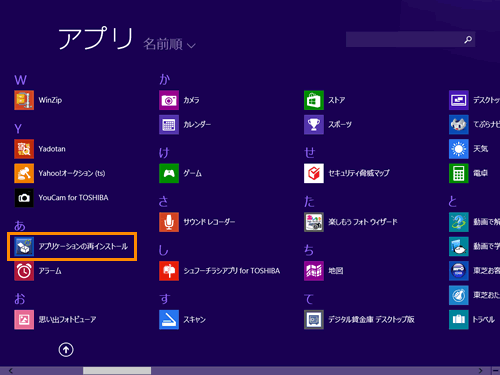Open the てぶらナビ icon
Image resolution: width=500 pixels, height=375 pixels.
(459, 125)
